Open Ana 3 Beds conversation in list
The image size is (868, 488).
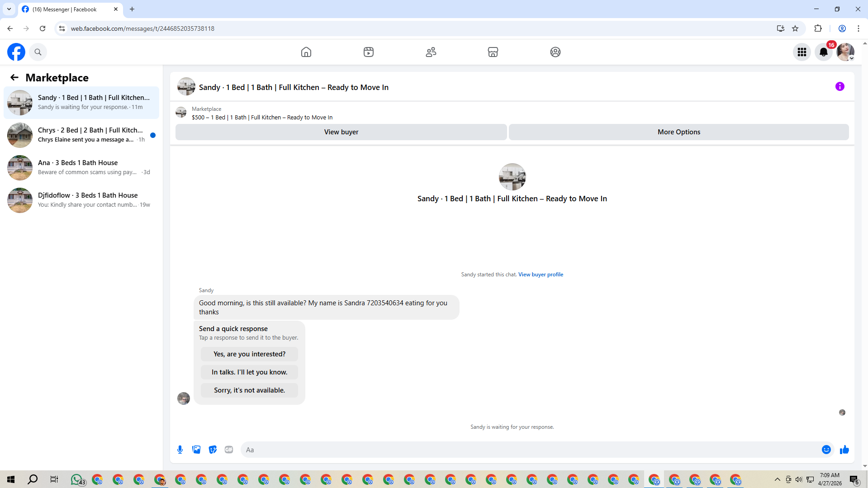click(81, 168)
